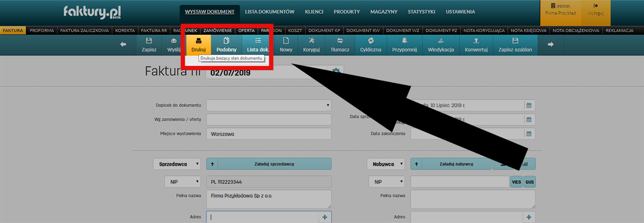Switch to the Proforma document tab
644x223 pixels.
42,31
